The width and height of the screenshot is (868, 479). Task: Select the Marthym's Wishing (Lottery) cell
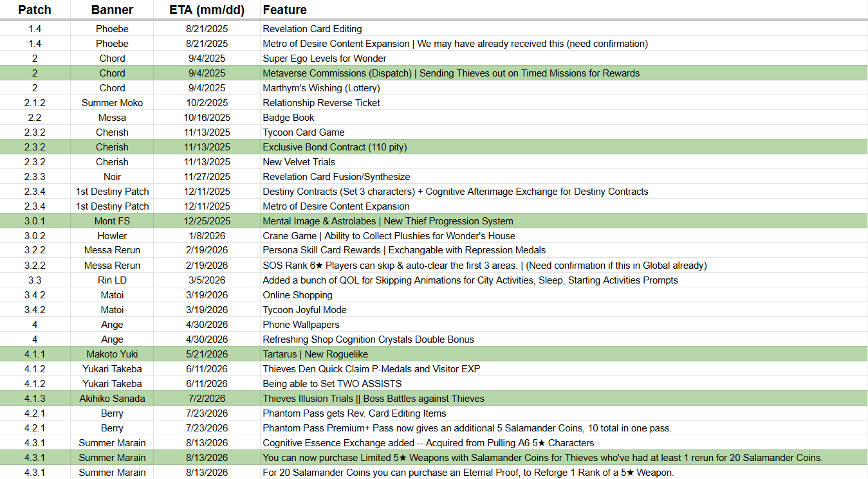coord(564,88)
